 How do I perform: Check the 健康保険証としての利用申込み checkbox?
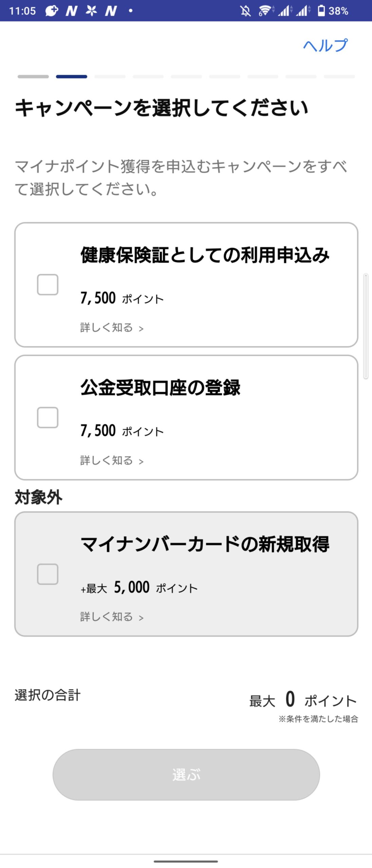click(x=48, y=284)
